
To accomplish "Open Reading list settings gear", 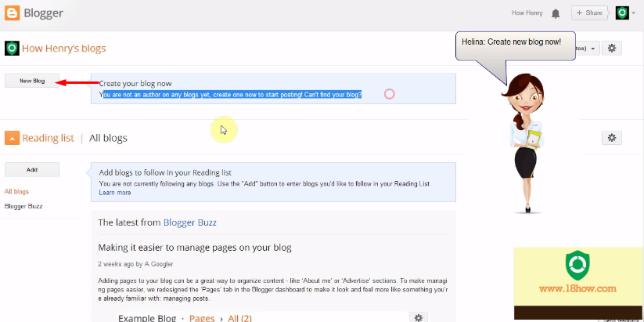I will [x=612, y=137].
